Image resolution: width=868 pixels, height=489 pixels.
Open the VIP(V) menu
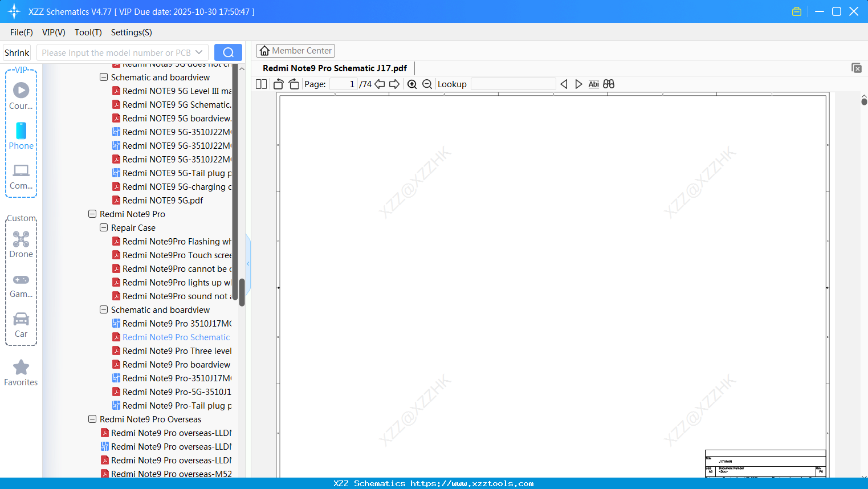54,32
